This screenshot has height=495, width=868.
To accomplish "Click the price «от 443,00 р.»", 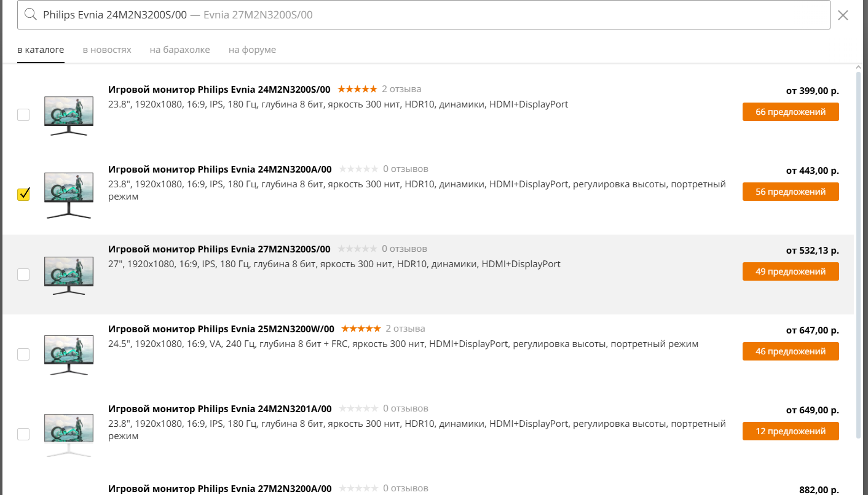I will pyautogui.click(x=812, y=171).
